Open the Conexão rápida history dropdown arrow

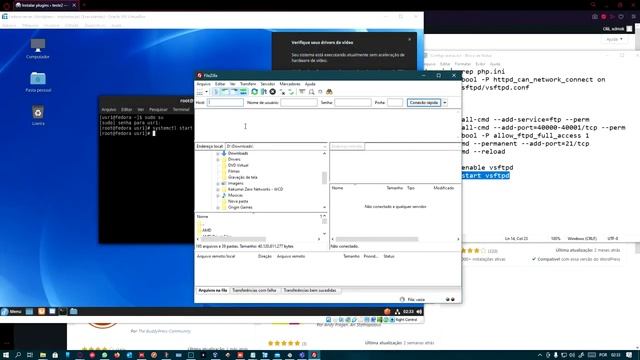click(x=445, y=103)
